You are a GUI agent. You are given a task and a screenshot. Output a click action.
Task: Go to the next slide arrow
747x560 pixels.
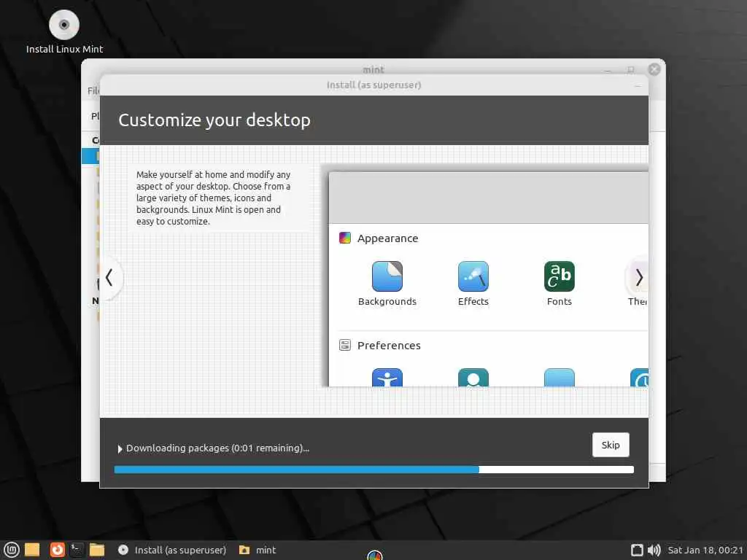pyautogui.click(x=639, y=277)
